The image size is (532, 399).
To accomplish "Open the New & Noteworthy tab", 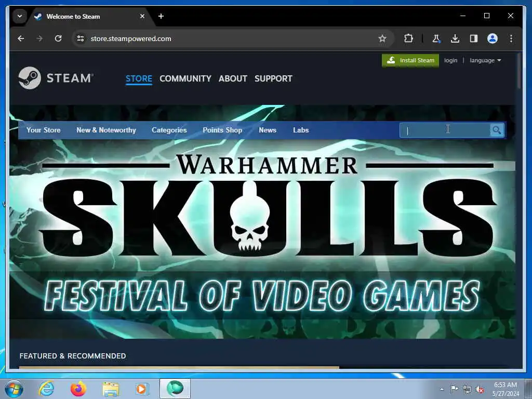I will (106, 130).
